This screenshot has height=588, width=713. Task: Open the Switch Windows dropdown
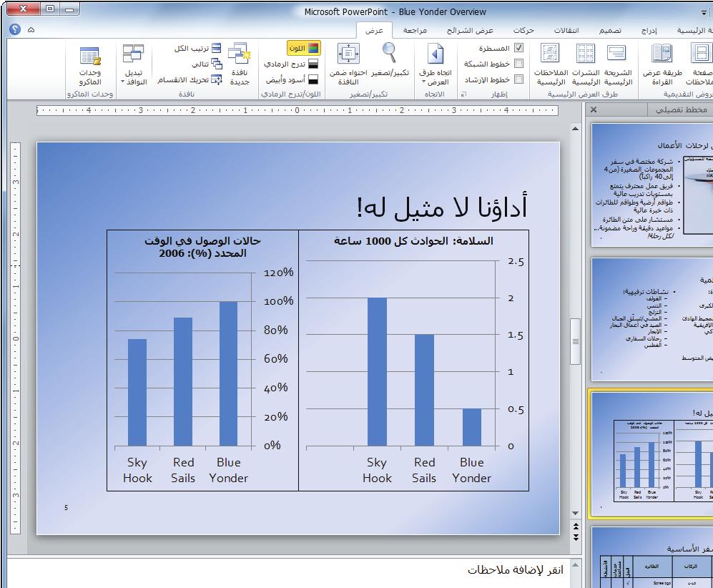point(134,66)
